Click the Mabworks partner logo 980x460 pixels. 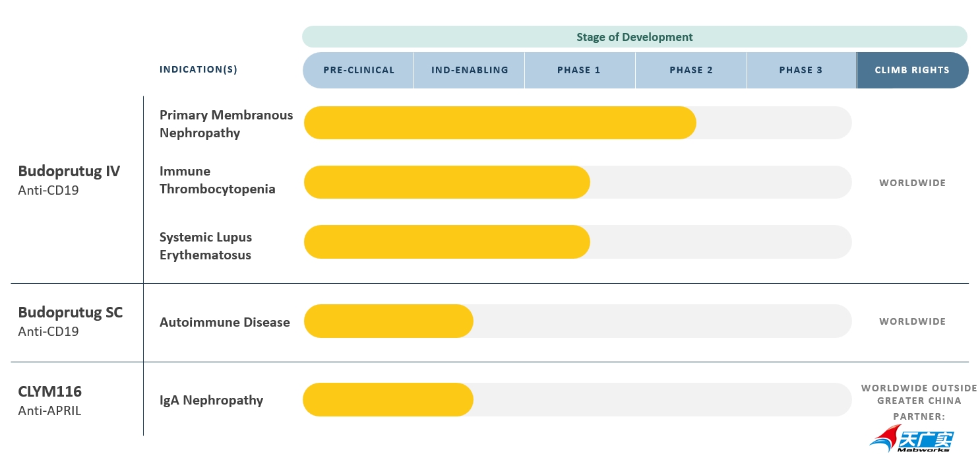(x=911, y=439)
